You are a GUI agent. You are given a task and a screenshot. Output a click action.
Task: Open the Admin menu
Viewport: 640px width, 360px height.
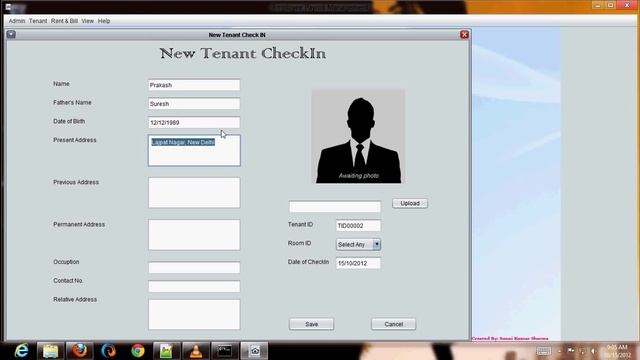[17, 21]
